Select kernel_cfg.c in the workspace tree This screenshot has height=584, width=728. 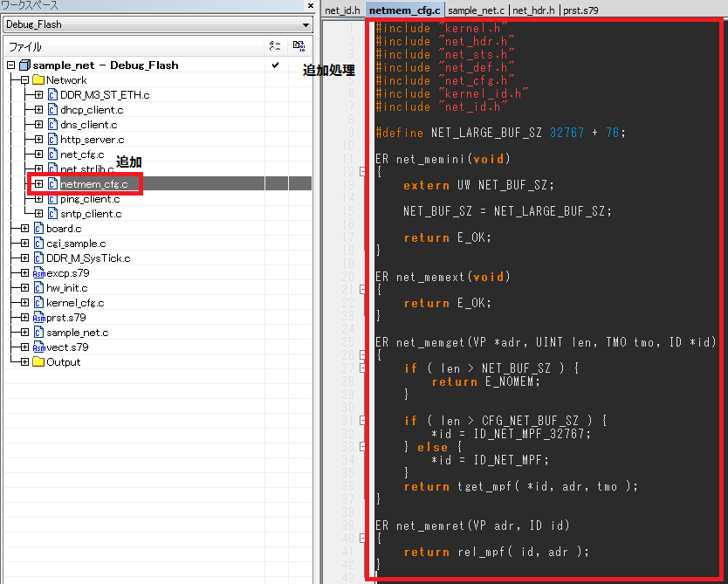click(75, 303)
